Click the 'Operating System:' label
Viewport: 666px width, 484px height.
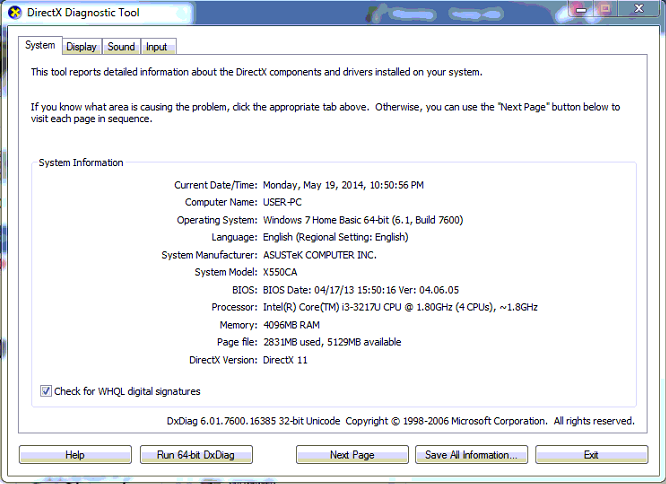217,220
